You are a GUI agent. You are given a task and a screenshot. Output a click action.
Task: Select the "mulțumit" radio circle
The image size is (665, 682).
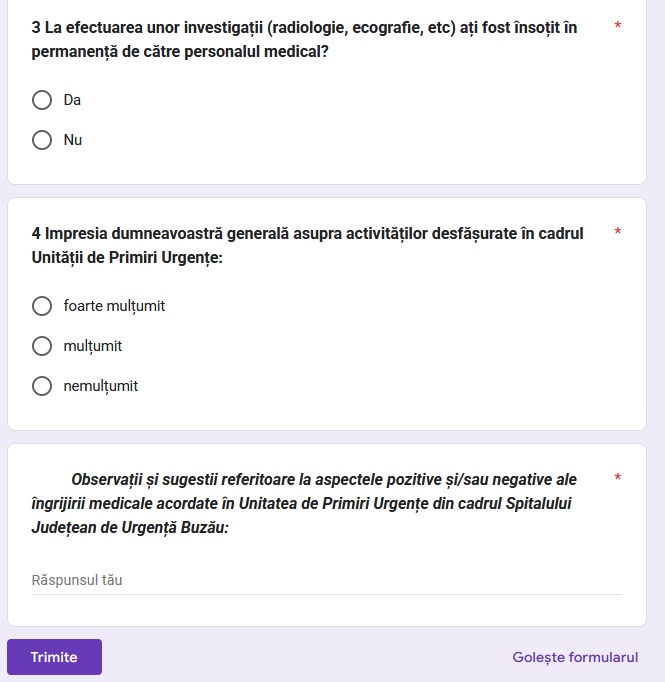click(x=42, y=346)
